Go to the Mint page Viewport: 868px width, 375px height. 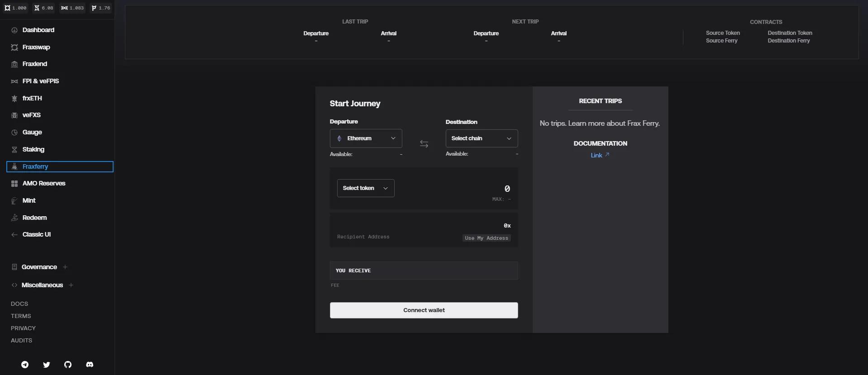point(29,201)
